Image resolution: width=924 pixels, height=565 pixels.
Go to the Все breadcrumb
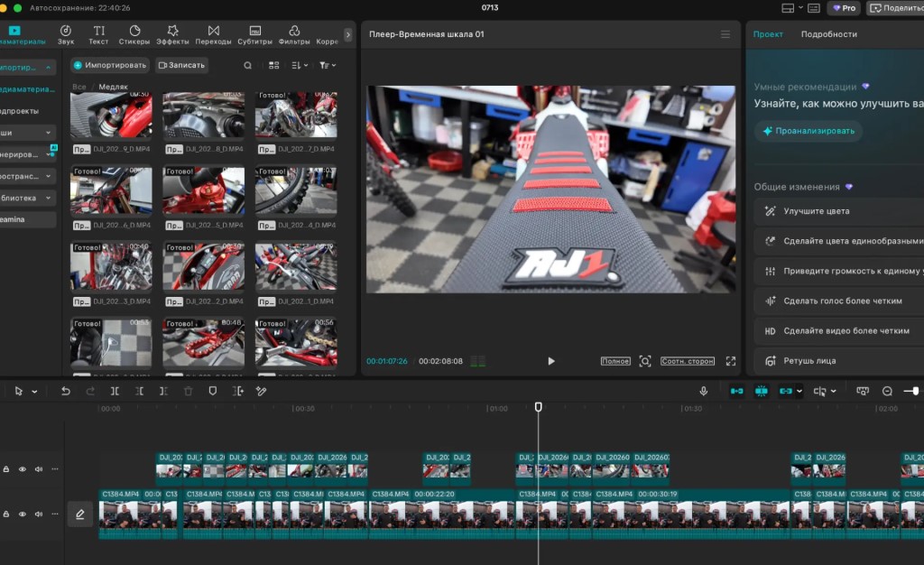[x=79, y=87]
